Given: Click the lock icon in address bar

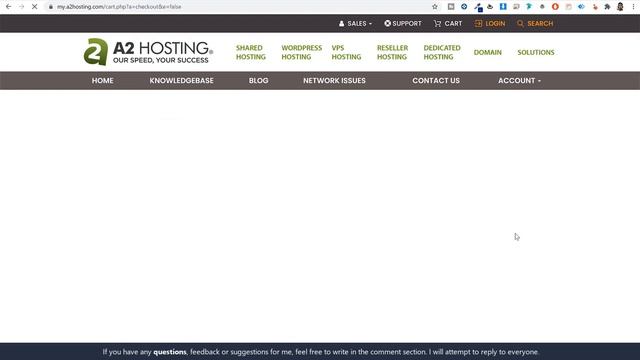Looking at the screenshot, I should 51,7.
